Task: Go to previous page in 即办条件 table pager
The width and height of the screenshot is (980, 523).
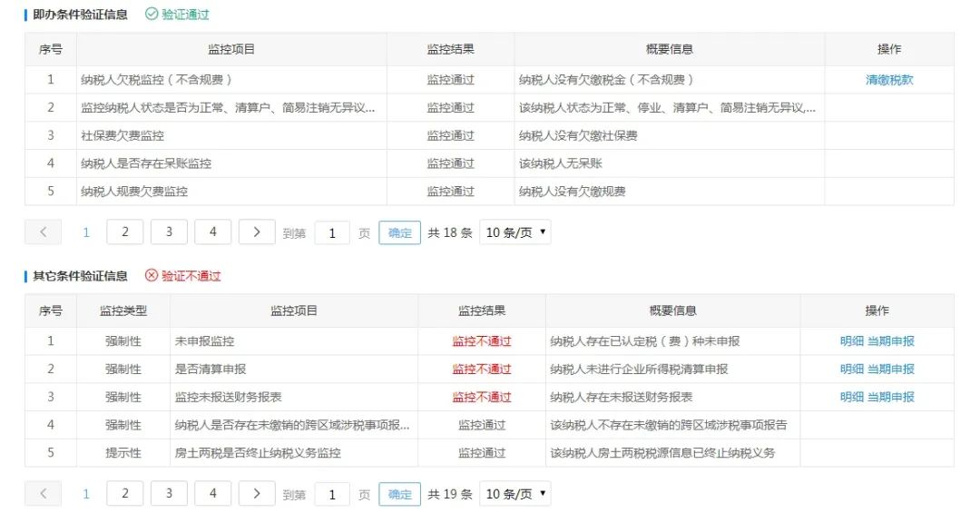Action: coord(44,232)
